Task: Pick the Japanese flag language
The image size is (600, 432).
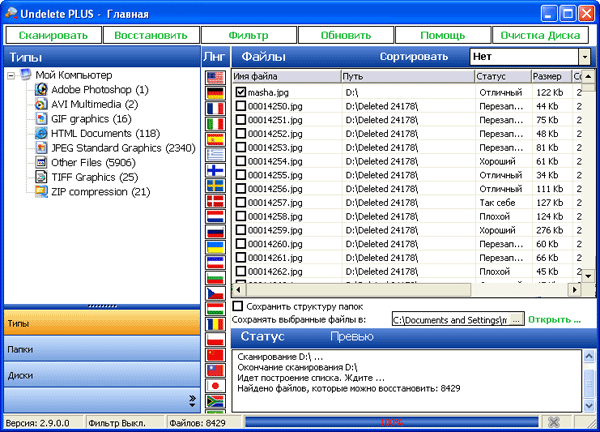Action: point(215,386)
